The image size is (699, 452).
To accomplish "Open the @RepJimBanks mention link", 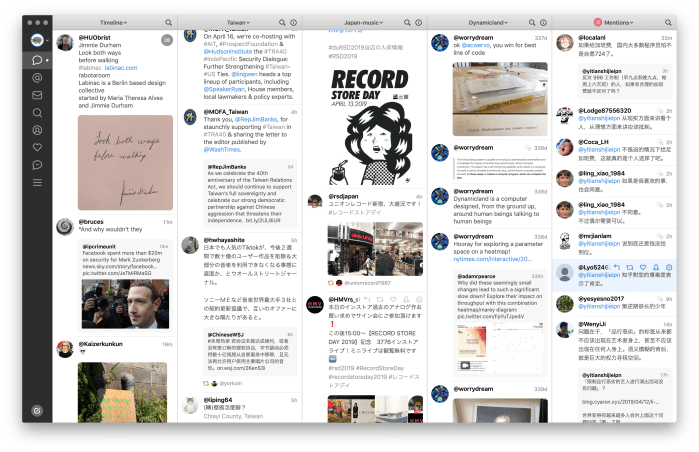I will coord(256,119).
